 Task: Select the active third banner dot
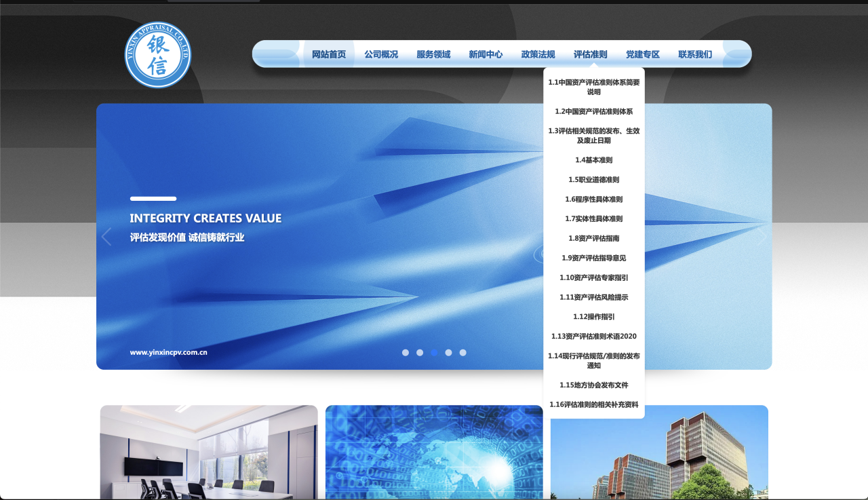pyautogui.click(x=434, y=353)
